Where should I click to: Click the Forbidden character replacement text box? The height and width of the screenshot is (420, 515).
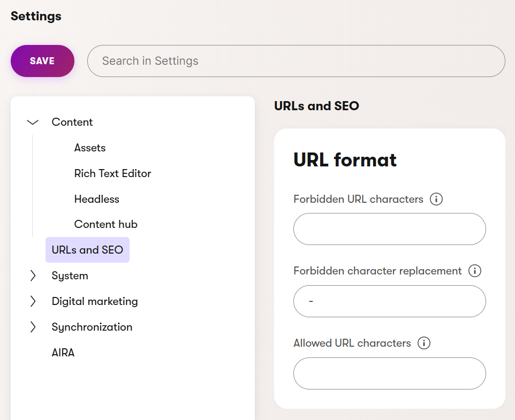pyautogui.click(x=389, y=301)
